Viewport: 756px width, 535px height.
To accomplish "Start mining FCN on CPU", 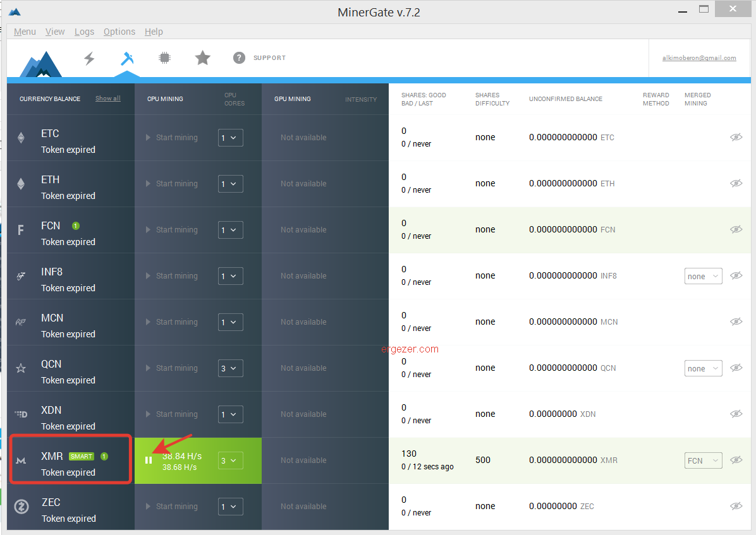I will 172,230.
